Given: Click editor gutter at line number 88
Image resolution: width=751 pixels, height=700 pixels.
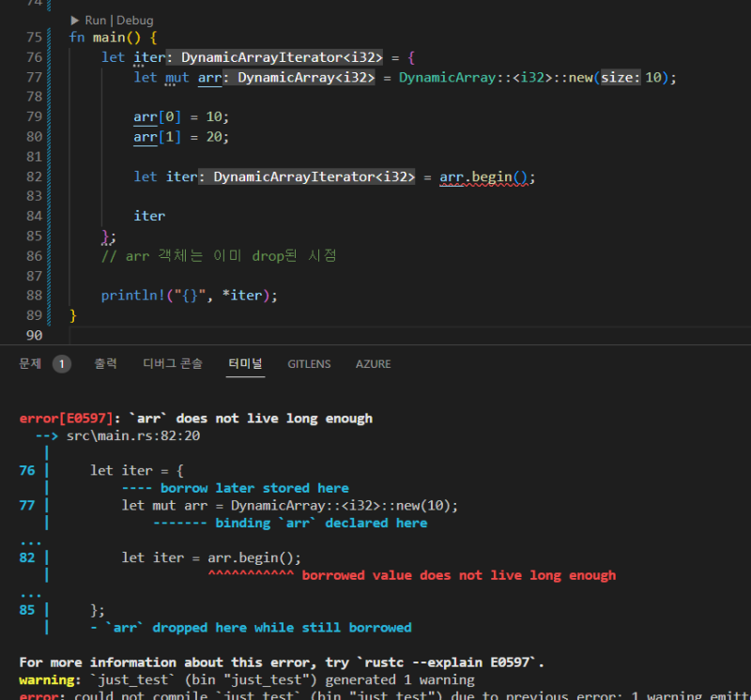Looking at the screenshot, I should (34, 295).
